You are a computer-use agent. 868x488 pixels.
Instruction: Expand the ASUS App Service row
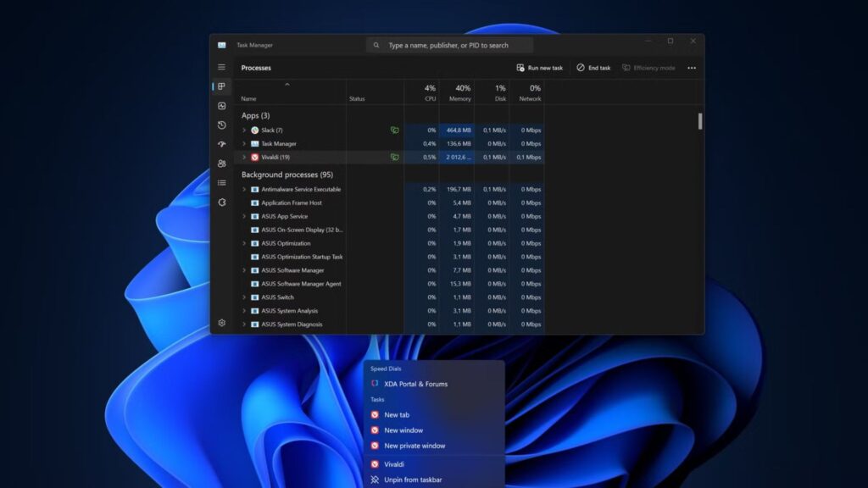(244, 216)
